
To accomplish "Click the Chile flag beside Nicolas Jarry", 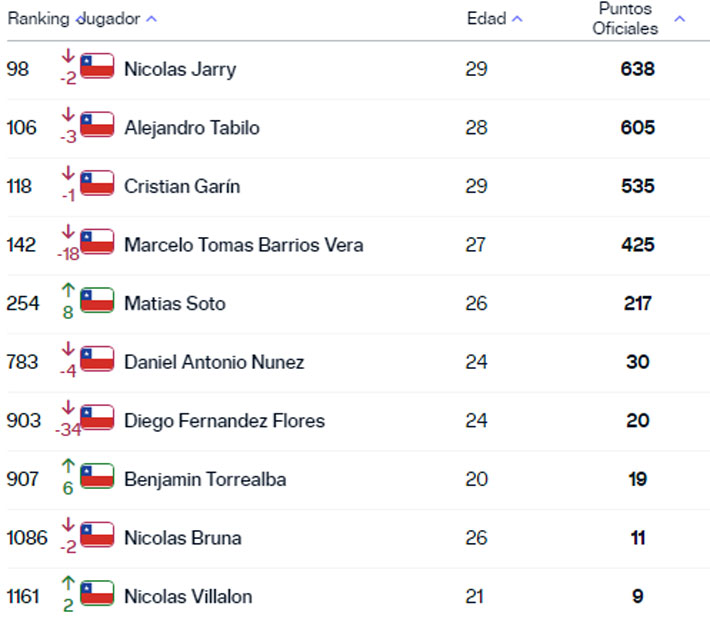I will click(x=97, y=67).
